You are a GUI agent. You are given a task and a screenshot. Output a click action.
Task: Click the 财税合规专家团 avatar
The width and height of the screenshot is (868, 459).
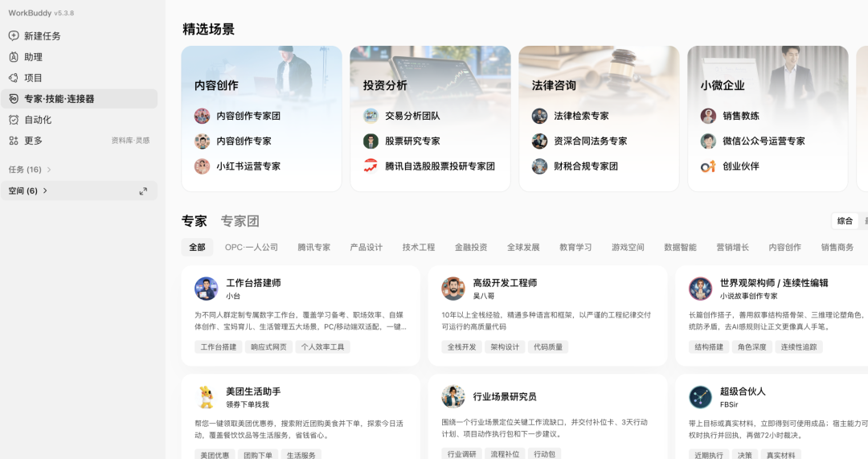coord(540,166)
